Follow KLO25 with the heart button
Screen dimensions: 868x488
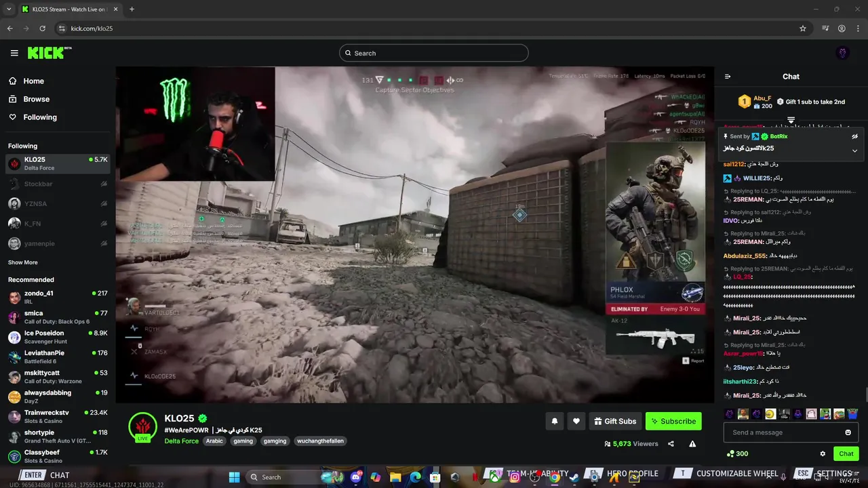click(576, 421)
